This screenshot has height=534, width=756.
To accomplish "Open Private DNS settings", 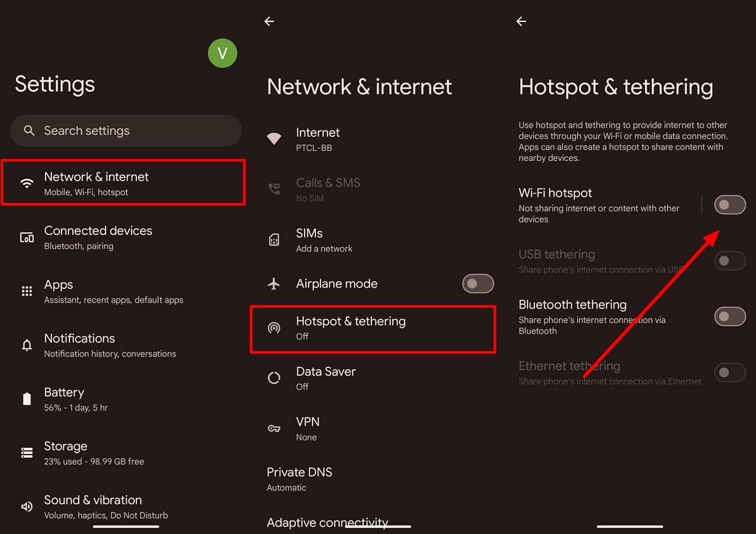I will (300, 479).
